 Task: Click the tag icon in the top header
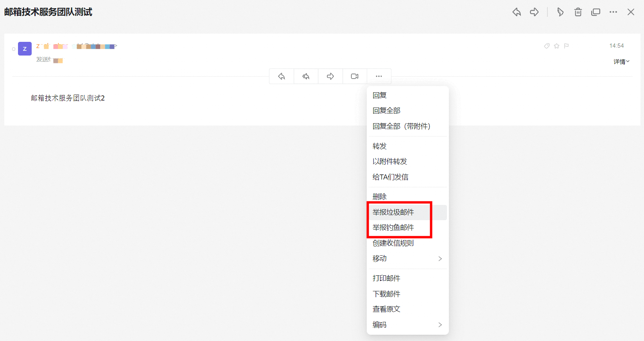pyautogui.click(x=560, y=12)
